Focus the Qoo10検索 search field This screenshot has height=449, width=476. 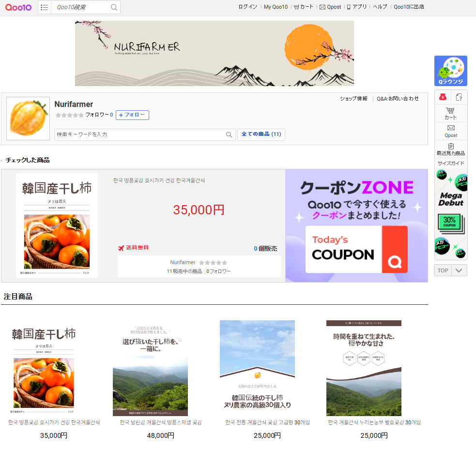(x=81, y=7)
